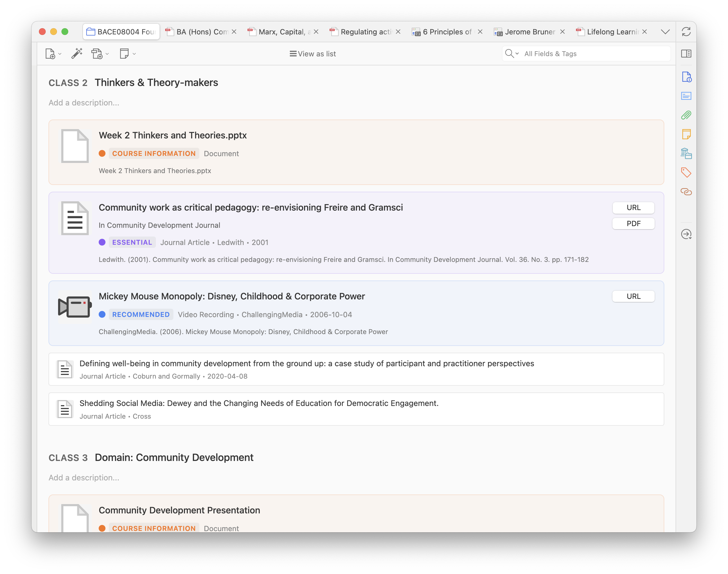The width and height of the screenshot is (728, 574).
Task: Open the tab list chevron menu
Action: point(665,32)
